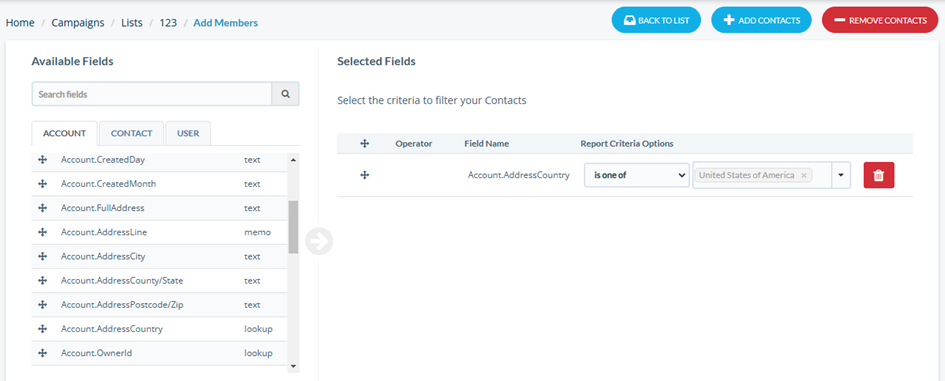Image resolution: width=945 pixels, height=381 pixels.
Task: Click the move handle beside Account.CreatedDay
Action: click(42, 160)
